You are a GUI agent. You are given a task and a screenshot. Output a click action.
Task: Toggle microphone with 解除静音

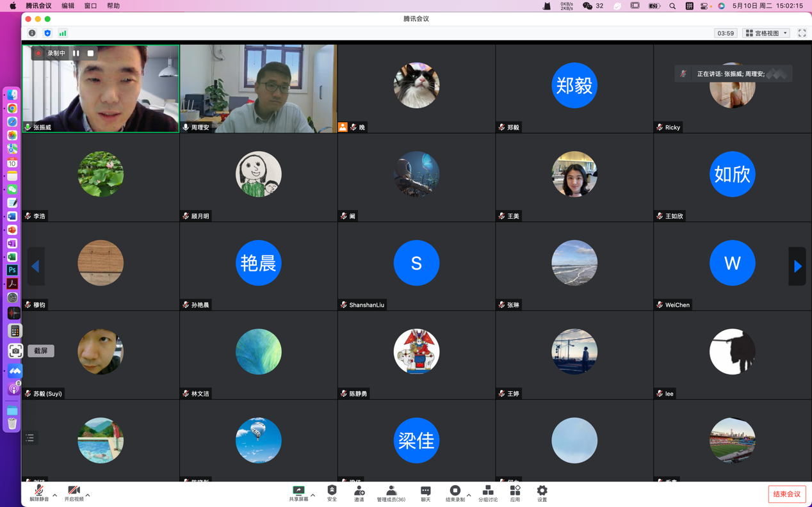pyautogui.click(x=38, y=493)
